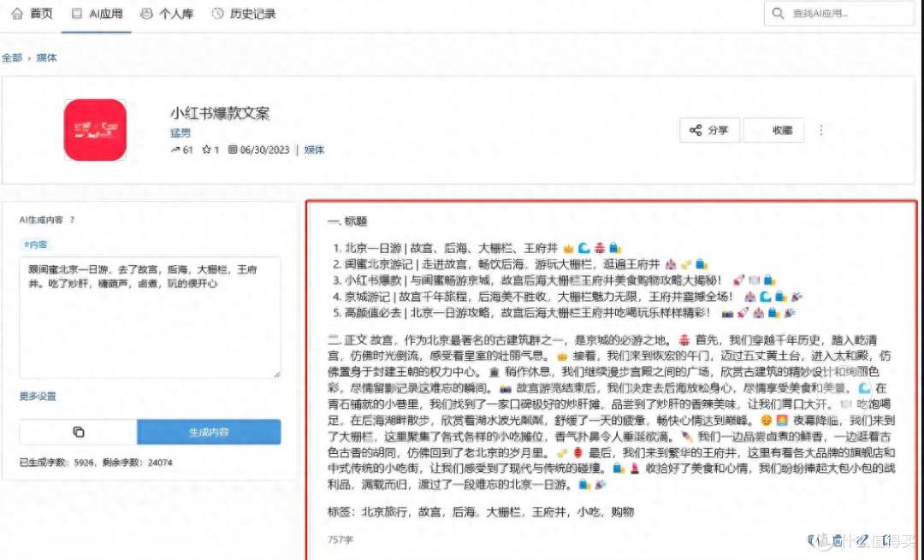Switch to the AI应用 tab
This screenshot has height=560, width=924.
coord(98,13)
